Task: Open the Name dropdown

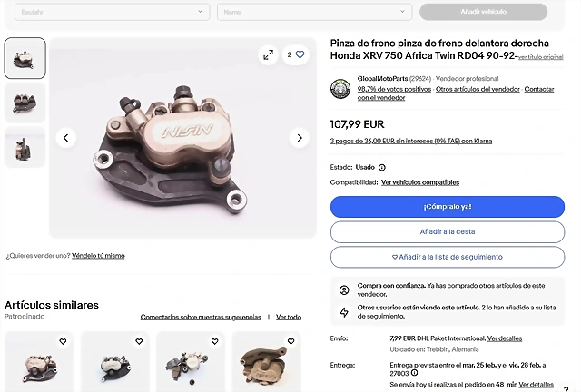Action: 315,12
